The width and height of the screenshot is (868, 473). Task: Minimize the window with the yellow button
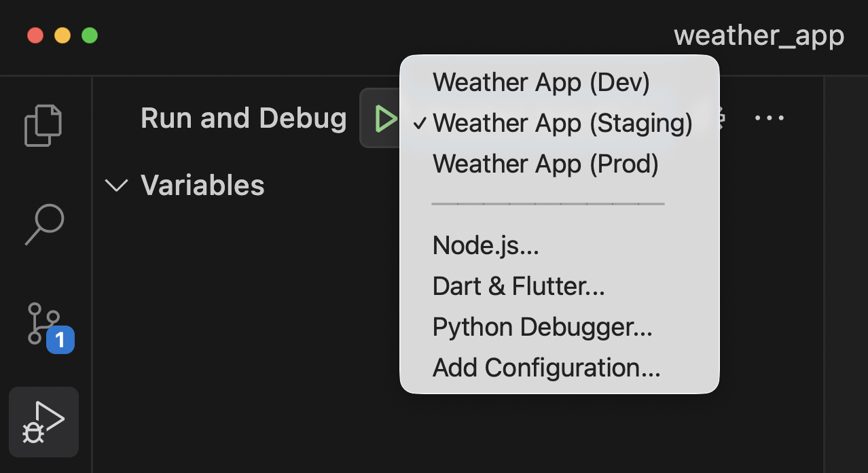(x=62, y=35)
